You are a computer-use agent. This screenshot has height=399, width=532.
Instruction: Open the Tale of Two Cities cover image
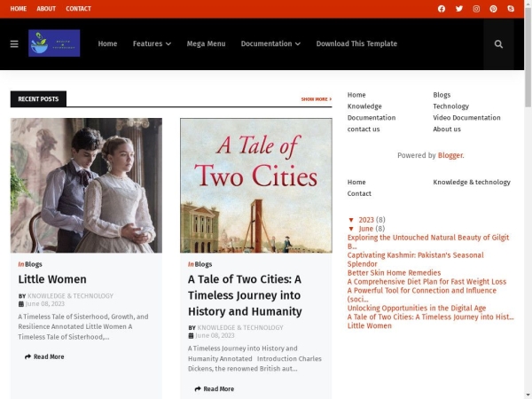point(256,185)
